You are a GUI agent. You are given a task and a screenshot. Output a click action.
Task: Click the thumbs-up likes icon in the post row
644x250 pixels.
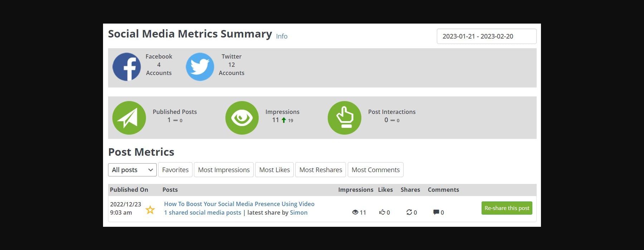(382, 212)
